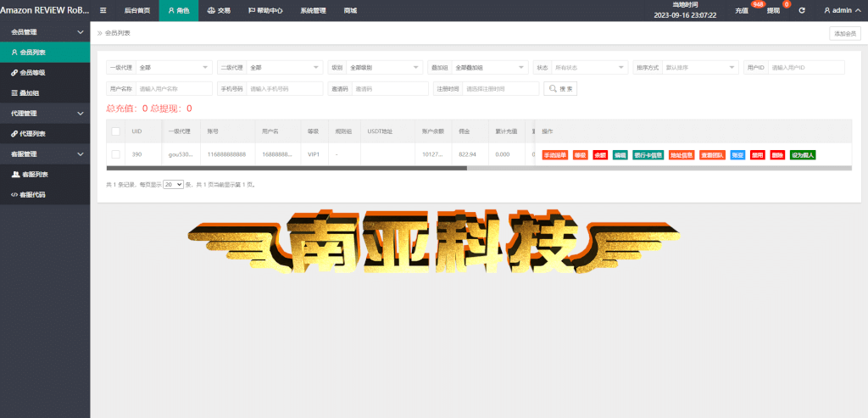Switch to the 交易 tab

click(x=219, y=10)
